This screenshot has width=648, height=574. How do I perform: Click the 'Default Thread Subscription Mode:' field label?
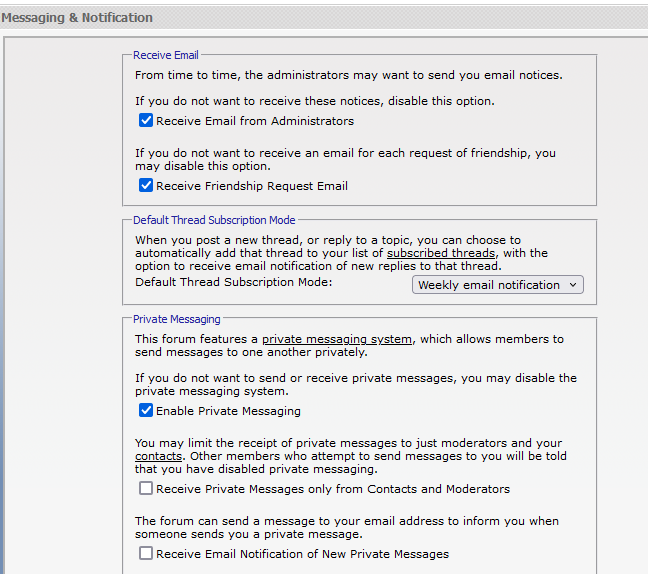[233, 282]
